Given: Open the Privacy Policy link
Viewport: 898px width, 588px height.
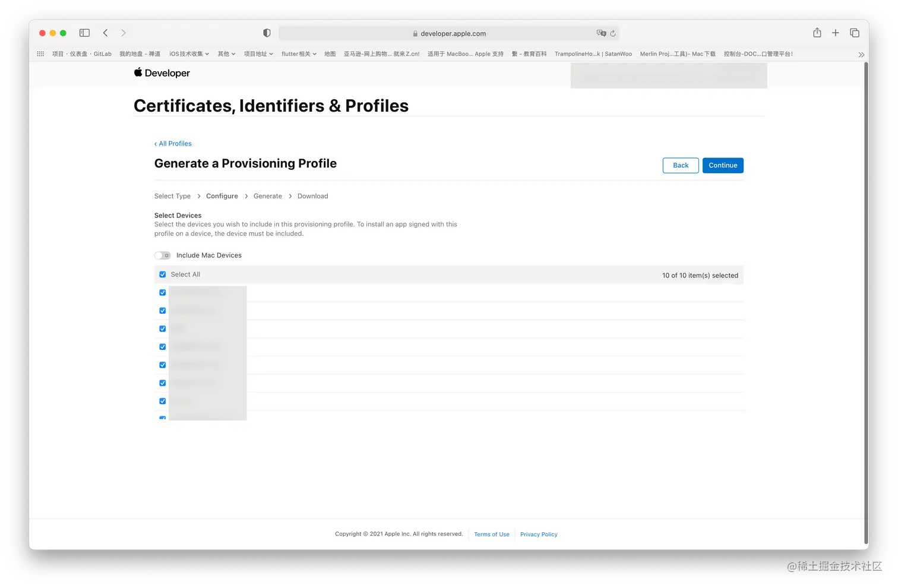Looking at the screenshot, I should point(539,535).
